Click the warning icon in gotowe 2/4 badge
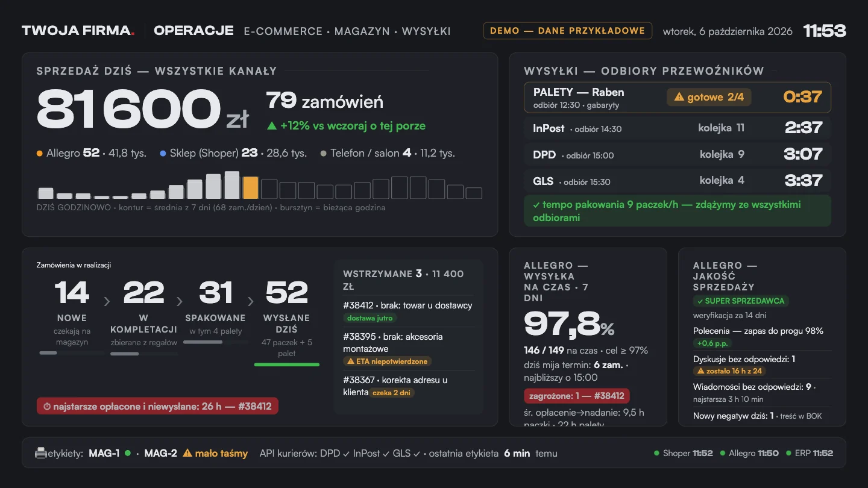Viewport: 868px width, 488px height. 679,97
